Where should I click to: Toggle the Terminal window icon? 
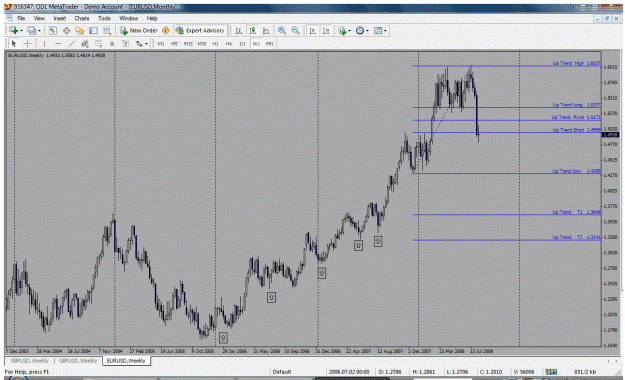pyautogui.click(x=93, y=31)
